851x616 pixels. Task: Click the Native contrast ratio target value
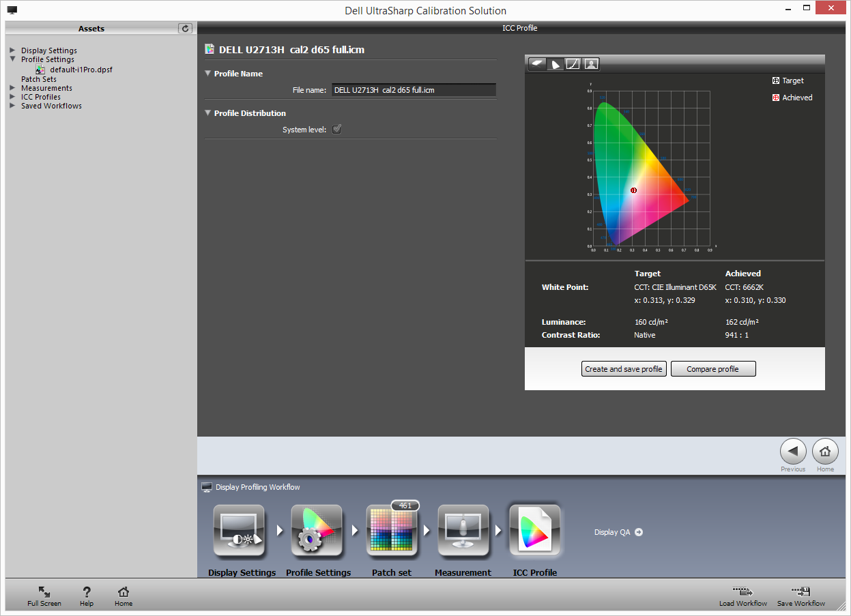click(x=645, y=335)
